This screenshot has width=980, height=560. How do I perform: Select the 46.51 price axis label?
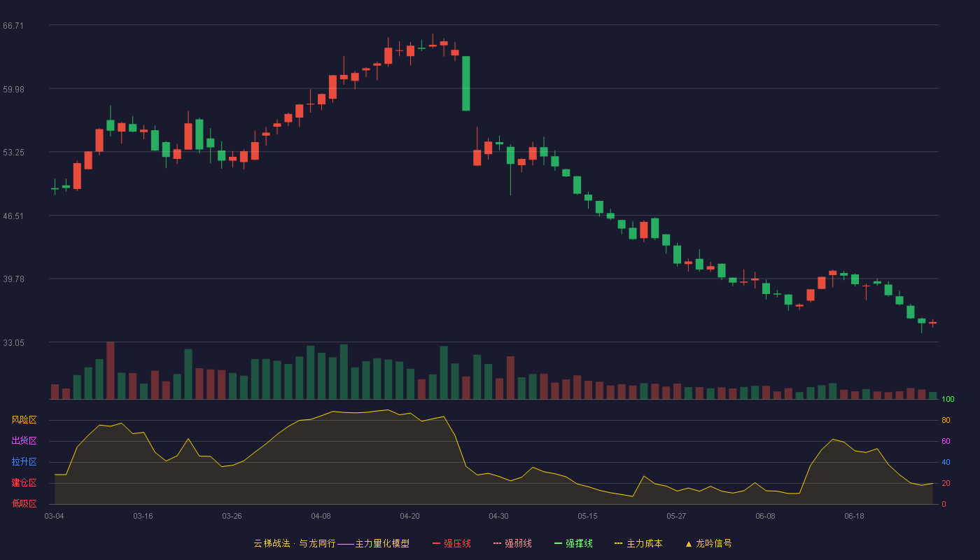(13, 216)
